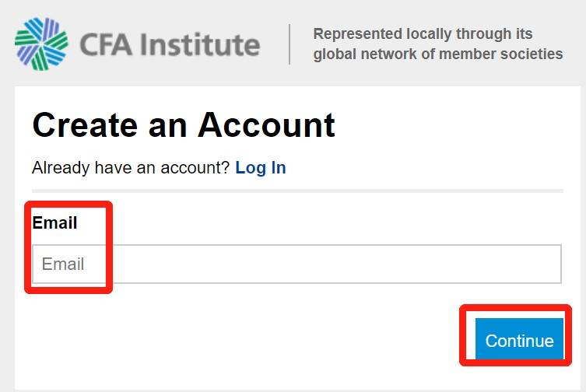
Task: Click the word "societies" in the tagline
Action: (x=532, y=54)
